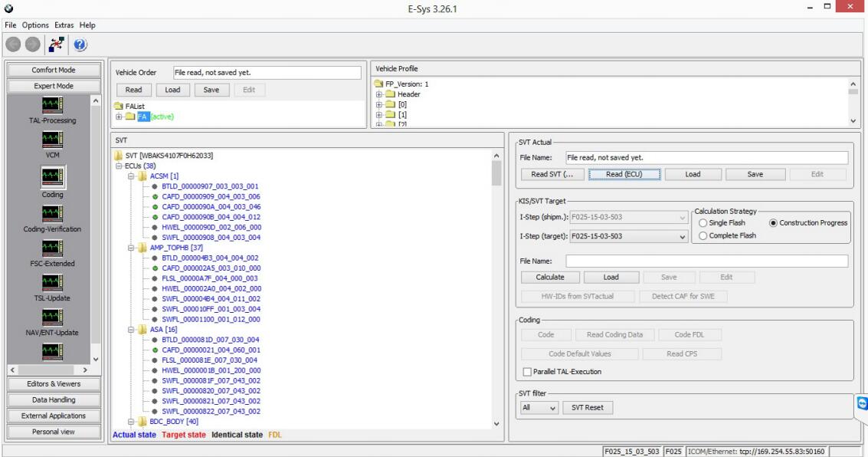This screenshot has height=457, width=868.
Task: Click the SVT Actual Save button
Action: (755, 174)
